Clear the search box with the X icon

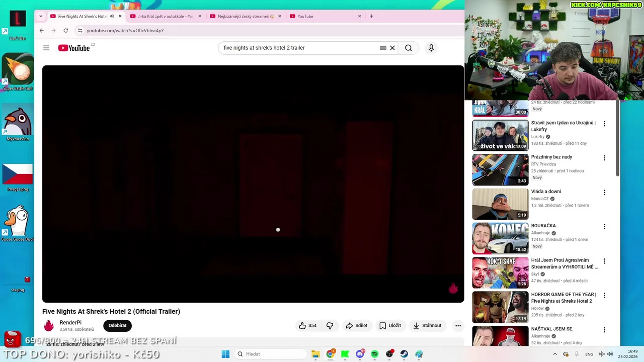392,48
